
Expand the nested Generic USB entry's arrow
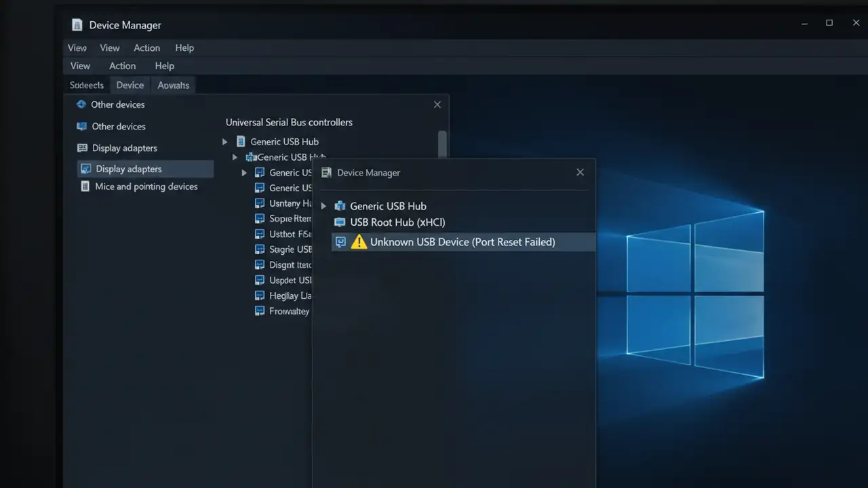point(235,157)
